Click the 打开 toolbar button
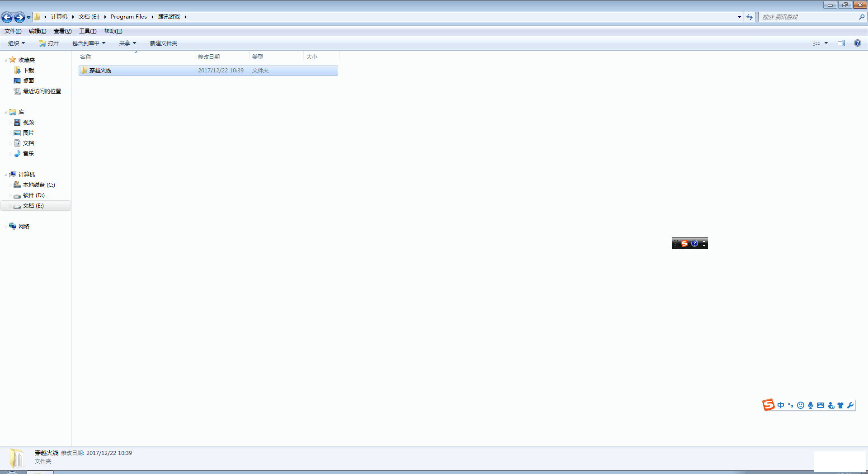The image size is (868, 474). (x=49, y=43)
